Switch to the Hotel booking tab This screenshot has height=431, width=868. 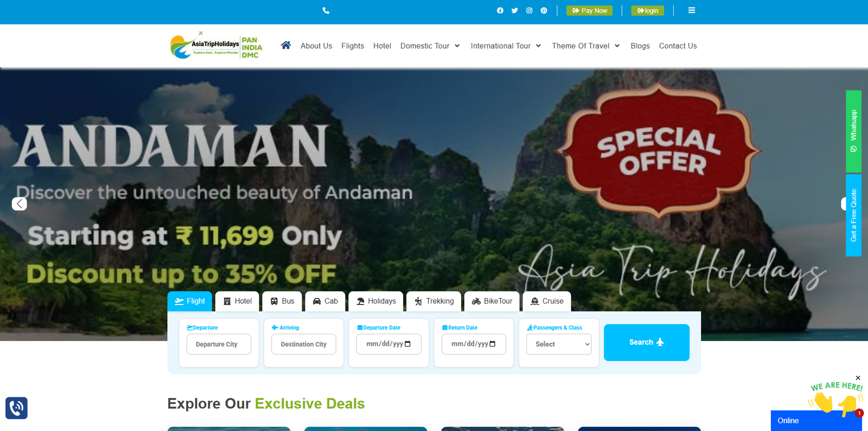[x=237, y=301]
